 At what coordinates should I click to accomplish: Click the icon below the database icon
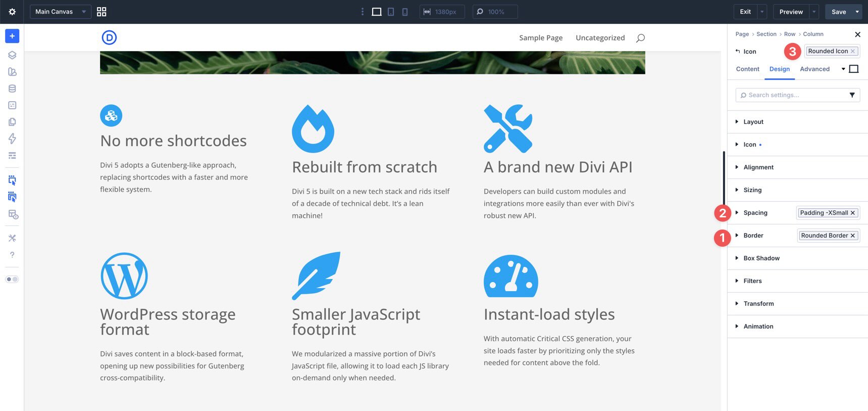pyautogui.click(x=12, y=105)
